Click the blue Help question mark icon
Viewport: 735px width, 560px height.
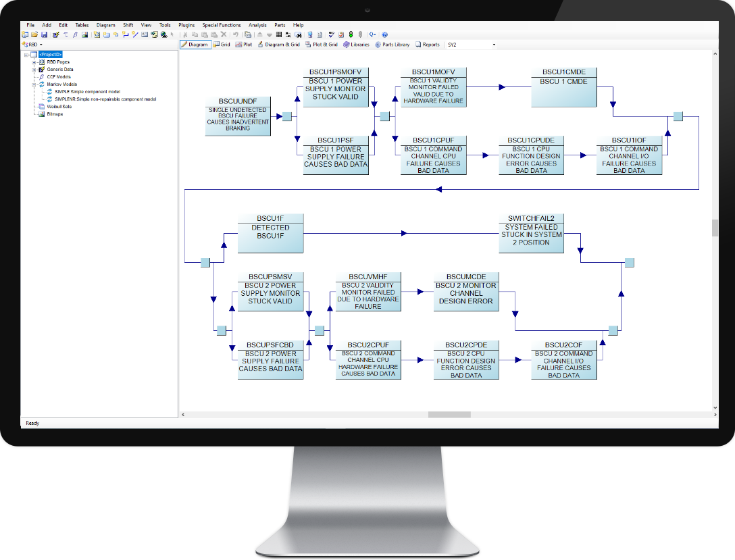pos(384,34)
